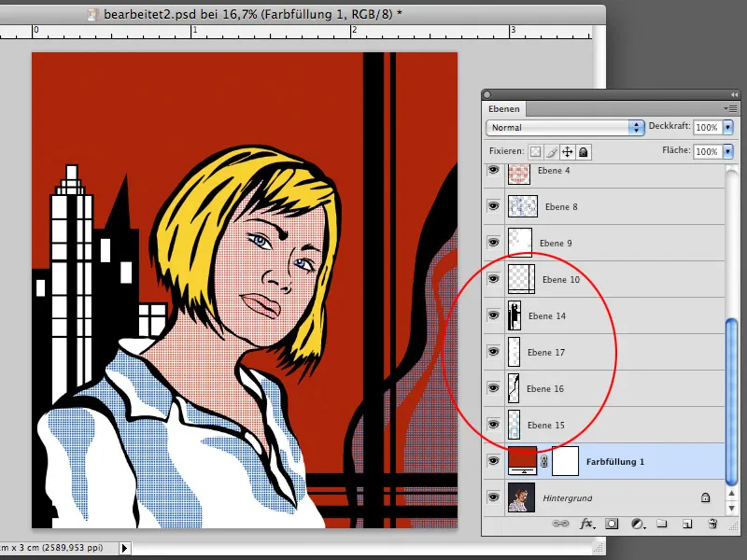This screenshot has width=747, height=560.
Task: Create a new layer
Action: coord(687,524)
